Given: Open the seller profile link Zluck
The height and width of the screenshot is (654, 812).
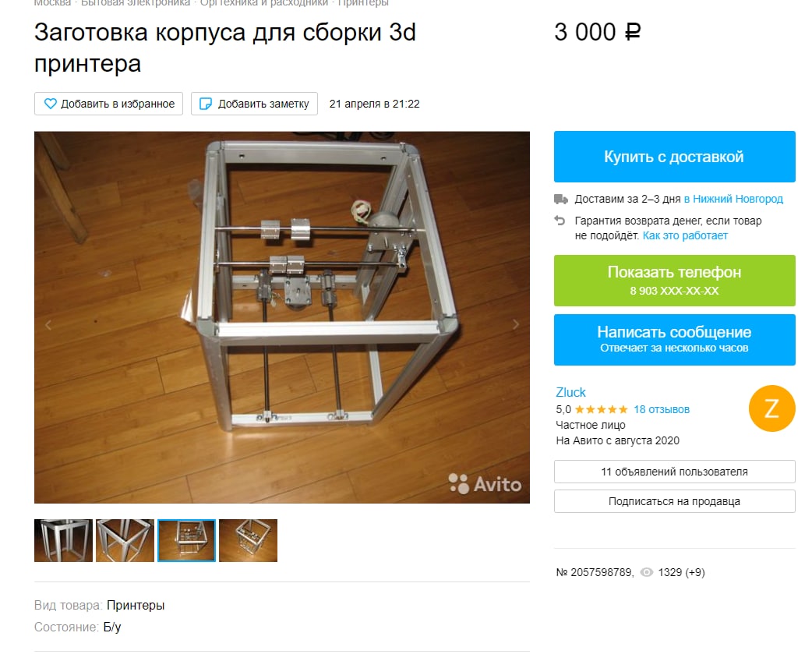Looking at the screenshot, I should coord(570,393).
